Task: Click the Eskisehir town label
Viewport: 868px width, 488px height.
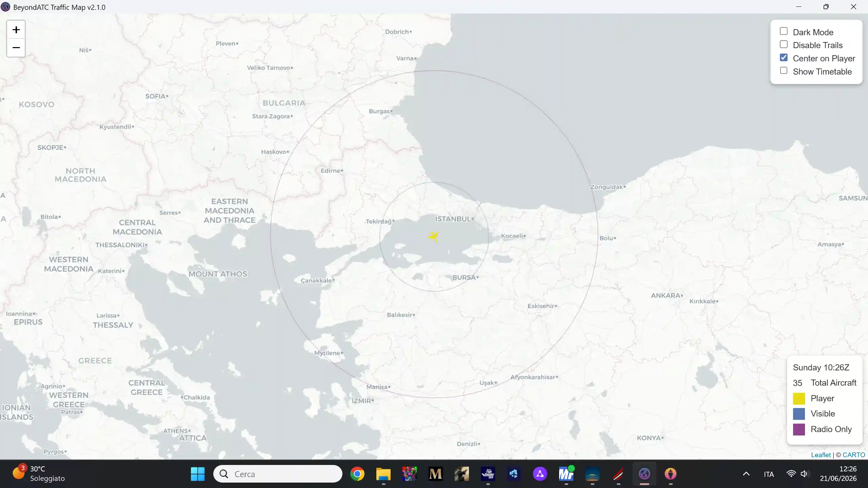Action: tap(541, 306)
